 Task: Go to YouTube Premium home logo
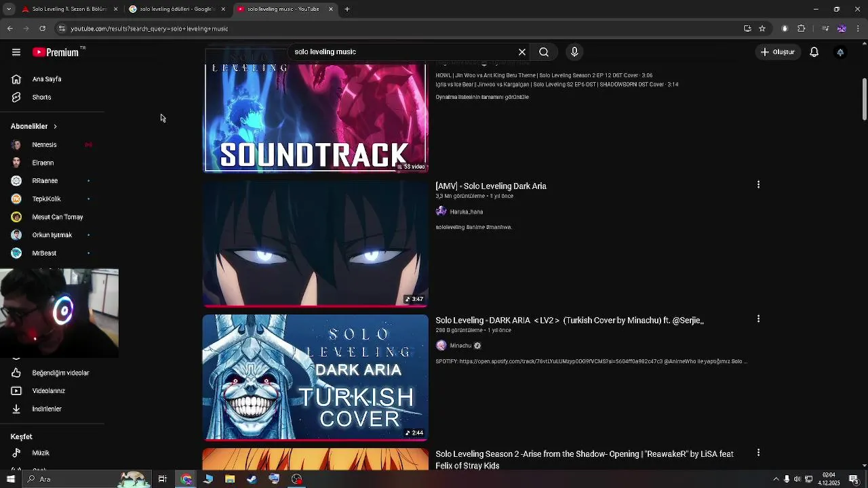56,52
